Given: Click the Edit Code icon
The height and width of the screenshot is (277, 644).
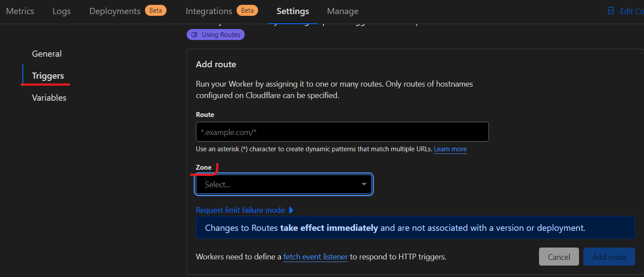Looking at the screenshot, I should 611,11.
